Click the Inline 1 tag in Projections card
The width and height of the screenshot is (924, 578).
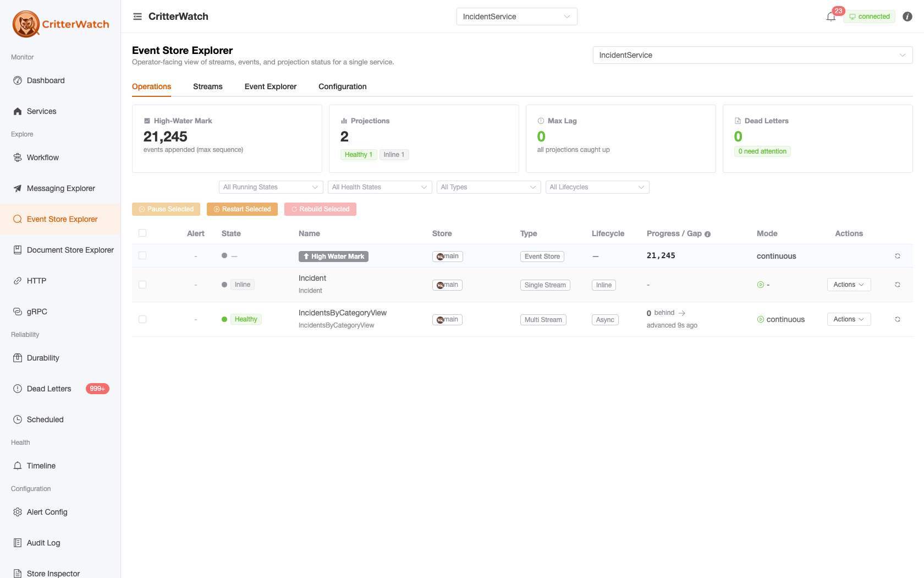tap(394, 155)
